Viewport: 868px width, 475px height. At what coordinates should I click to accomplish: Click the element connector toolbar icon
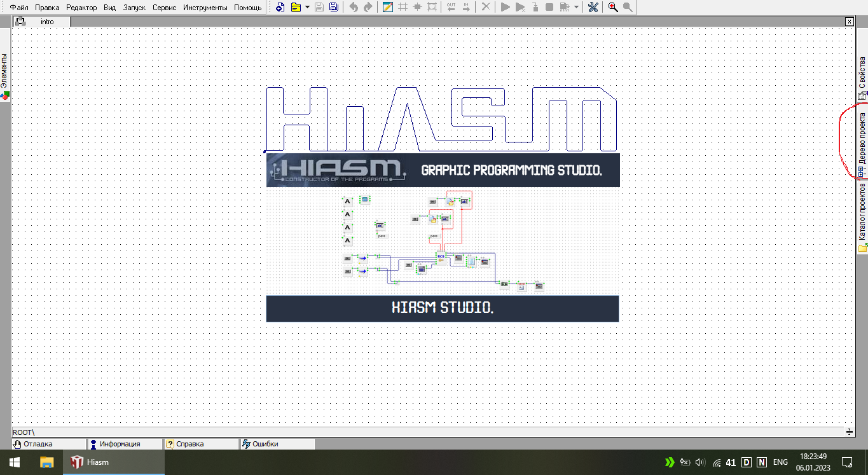418,8
